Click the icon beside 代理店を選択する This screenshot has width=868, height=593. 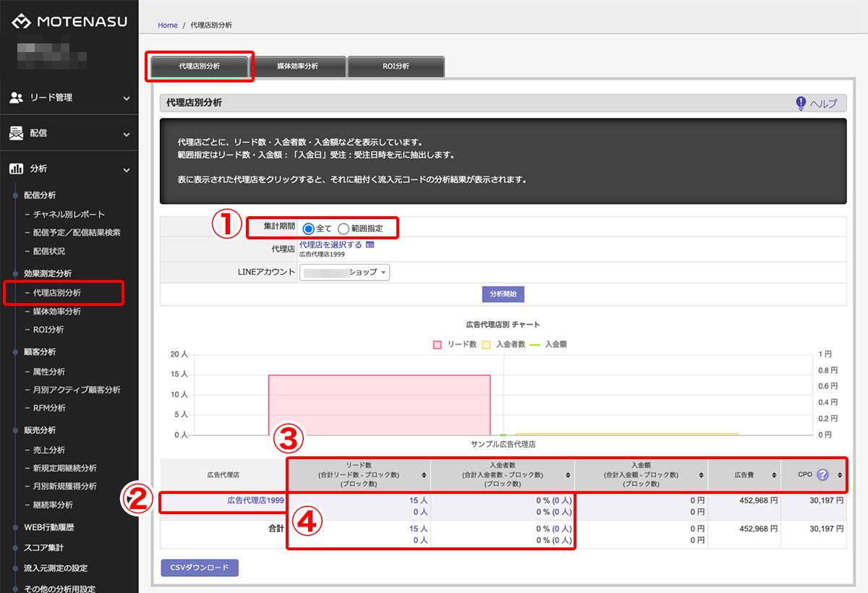point(370,245)
